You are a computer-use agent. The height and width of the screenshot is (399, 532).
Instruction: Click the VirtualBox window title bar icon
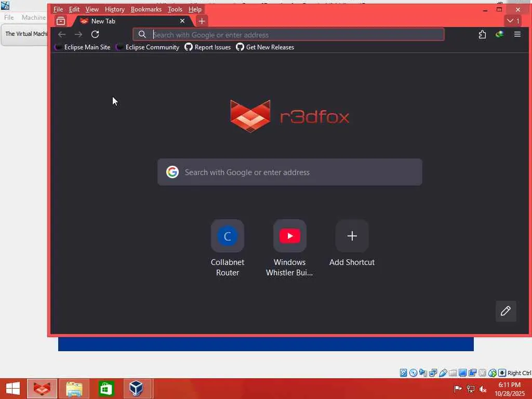5,5
